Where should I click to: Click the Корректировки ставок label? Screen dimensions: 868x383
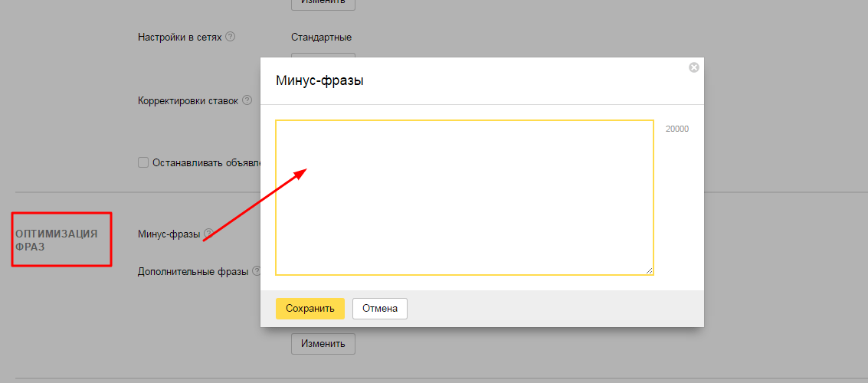click(x=188, y=100)
